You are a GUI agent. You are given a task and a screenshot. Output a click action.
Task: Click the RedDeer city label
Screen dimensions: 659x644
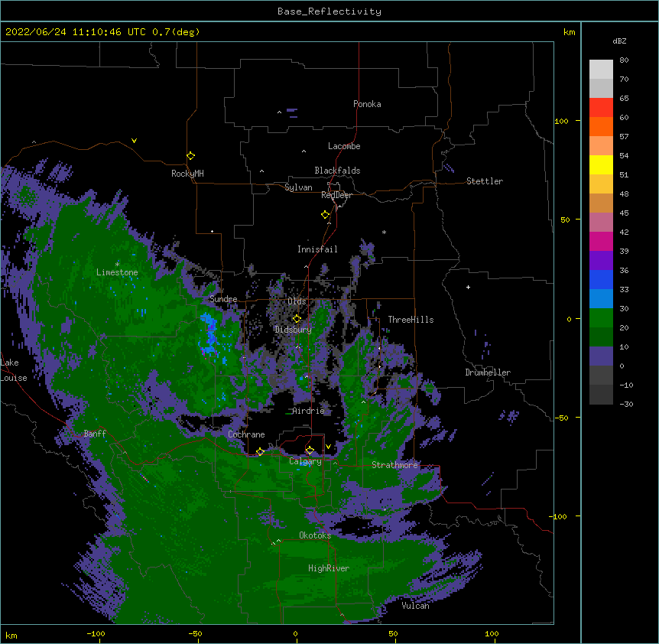tap(336, 195)
